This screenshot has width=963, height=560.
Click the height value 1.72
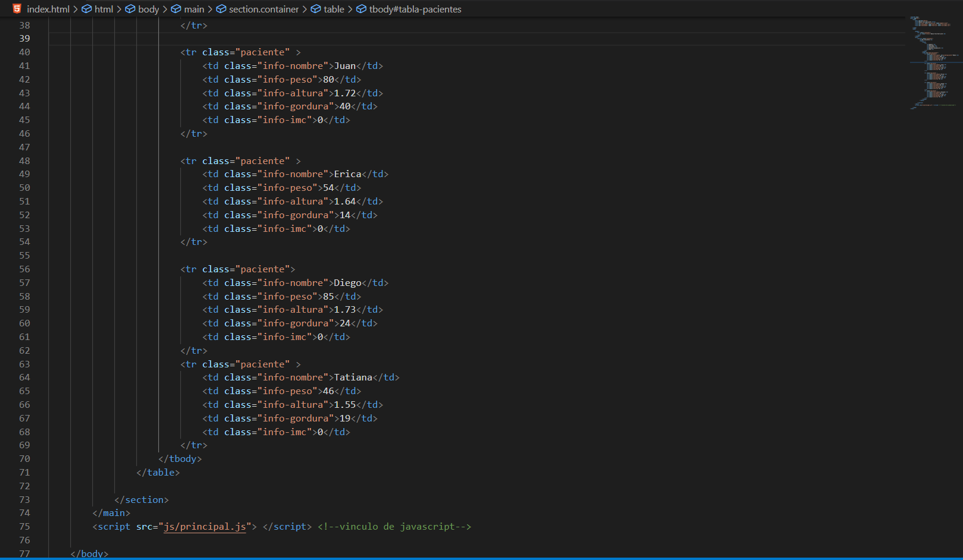[x=345, y=93]
